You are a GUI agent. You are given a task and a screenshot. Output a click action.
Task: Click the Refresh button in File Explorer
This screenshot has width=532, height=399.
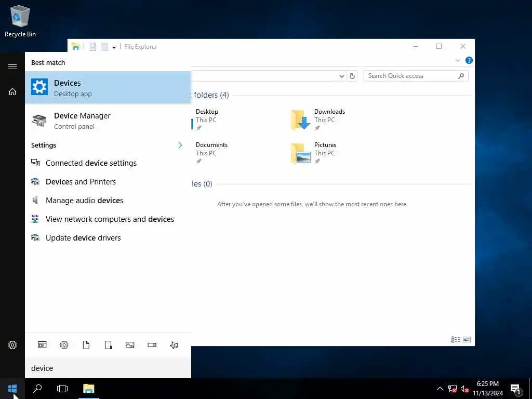pyautogui.click(x=352, y=76)
